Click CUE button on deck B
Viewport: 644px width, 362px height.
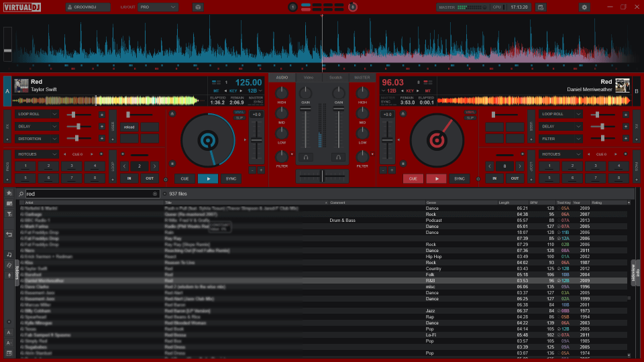(x=413, y=178)
